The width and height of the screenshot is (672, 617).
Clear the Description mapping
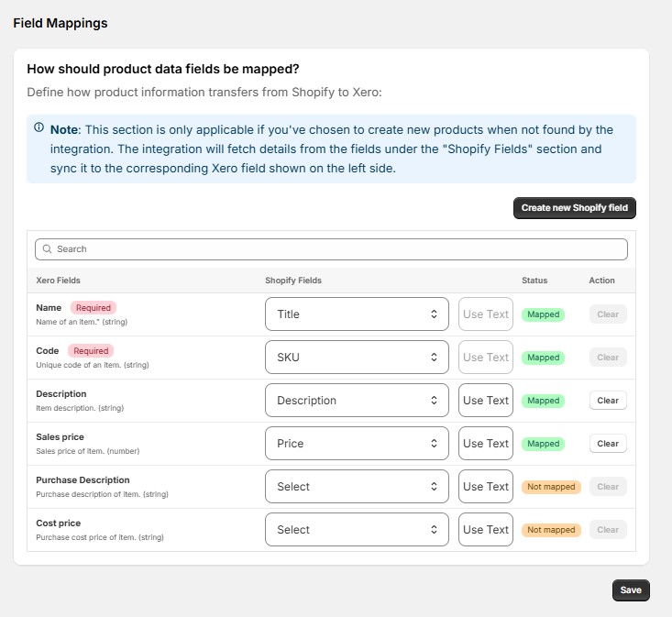[x=608, y=401]
